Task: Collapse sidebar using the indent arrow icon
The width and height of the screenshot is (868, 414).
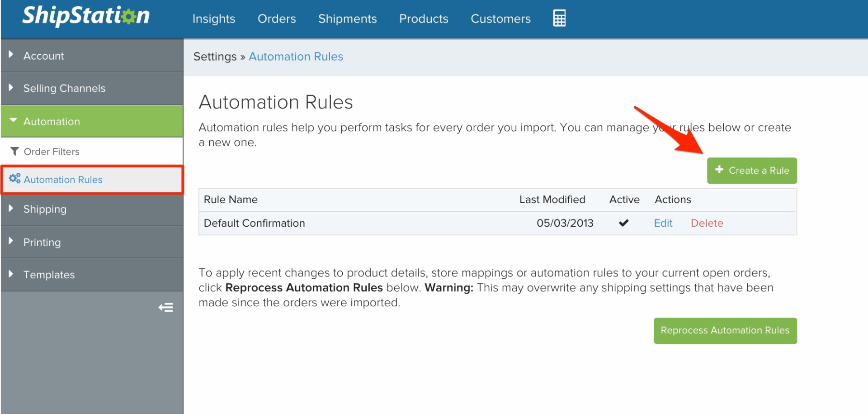Action: [x=166, y=308]
